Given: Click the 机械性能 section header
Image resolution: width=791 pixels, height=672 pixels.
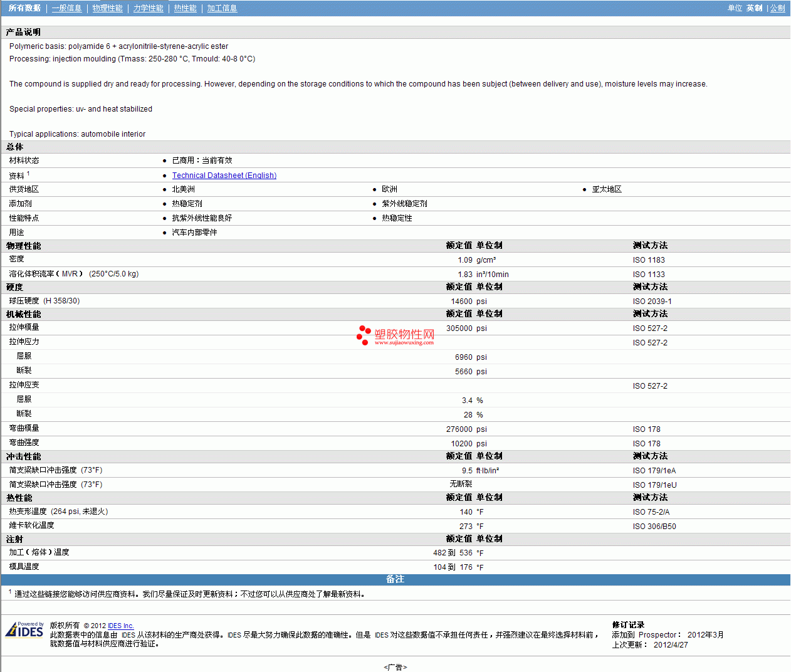Looking at the screenshot, I should pos(23,314).
